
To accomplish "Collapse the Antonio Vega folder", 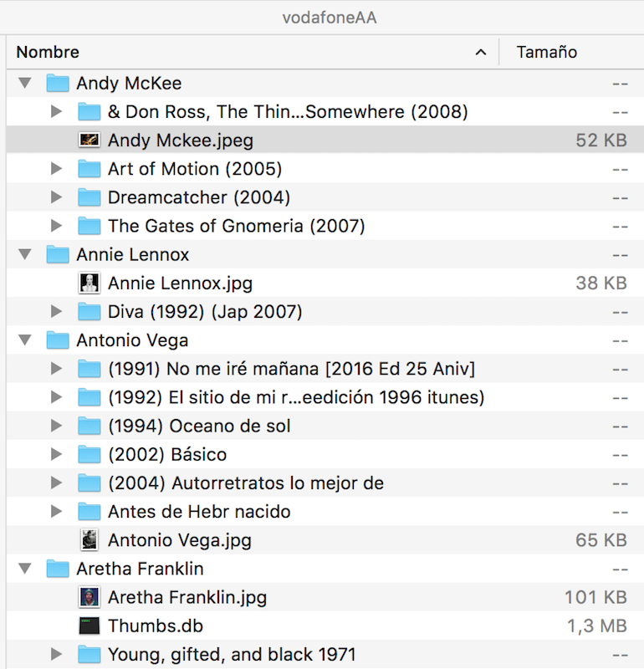I will click(25, 340).
